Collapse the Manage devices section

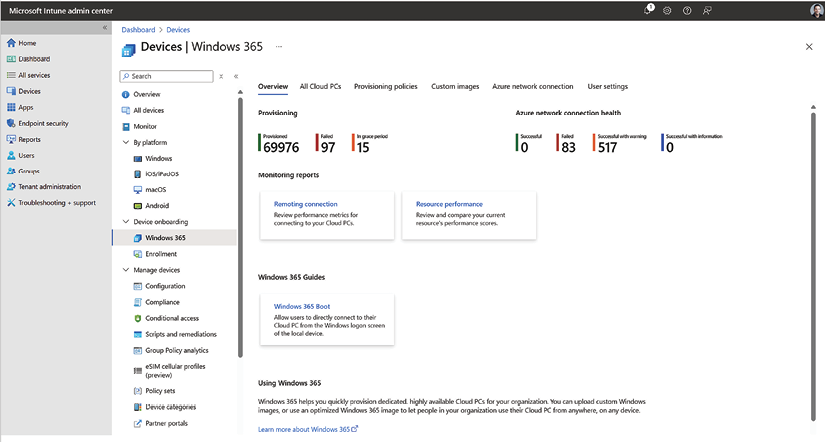[x=126, y=270]
